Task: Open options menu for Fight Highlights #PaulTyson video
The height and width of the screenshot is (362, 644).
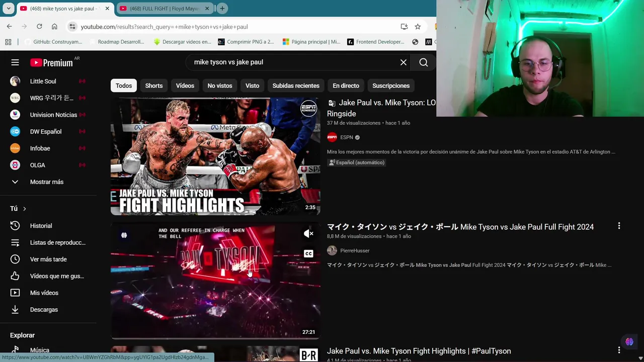Action: coord(619,350)
